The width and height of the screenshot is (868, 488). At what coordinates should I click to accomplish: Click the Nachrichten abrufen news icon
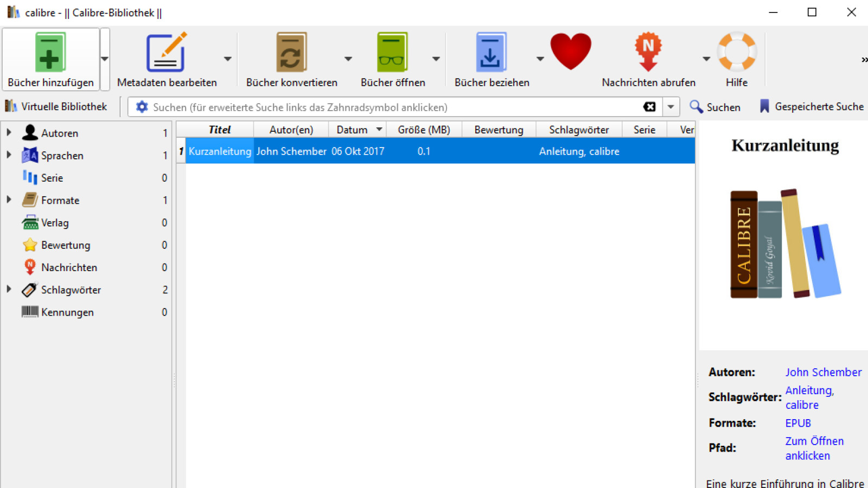click(x=648, y=52)
